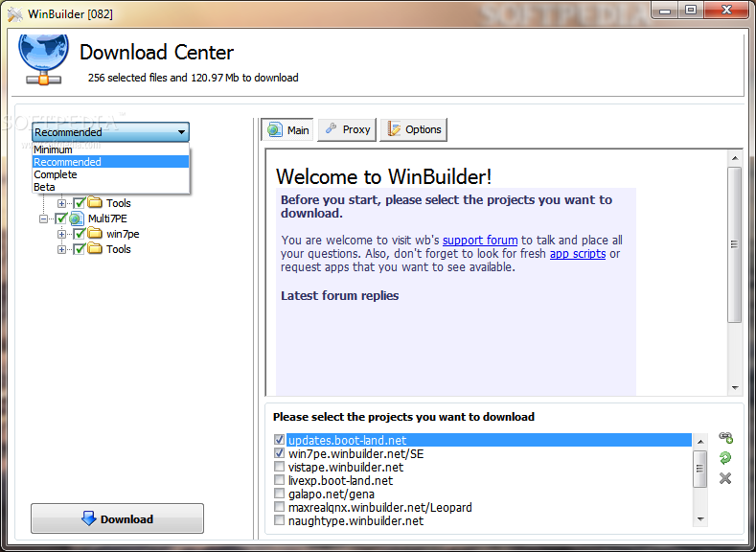Check vistape.winbuilder.net project

pos(279,467)
